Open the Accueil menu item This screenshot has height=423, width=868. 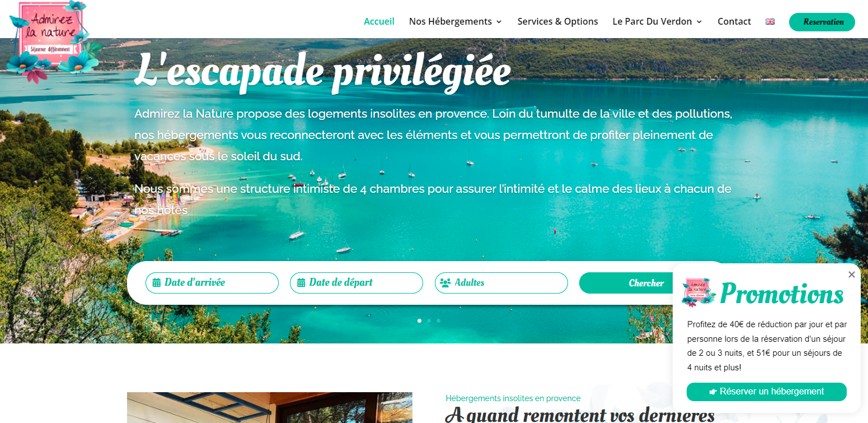pos(379,21)
